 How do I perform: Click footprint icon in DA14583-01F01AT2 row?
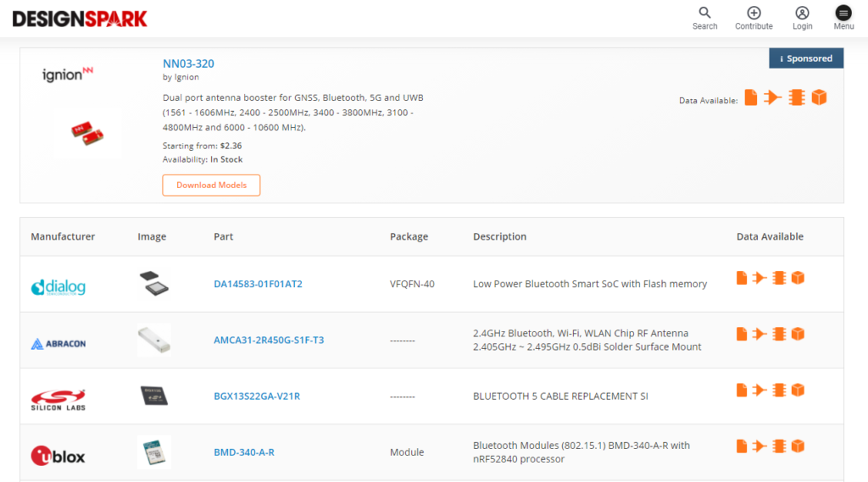779,278
